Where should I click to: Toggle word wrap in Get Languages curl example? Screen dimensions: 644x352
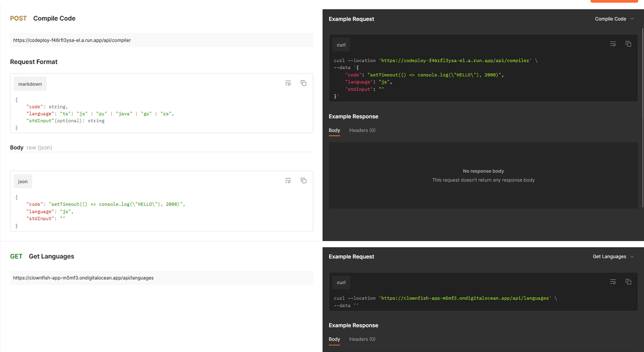[613, 282]
